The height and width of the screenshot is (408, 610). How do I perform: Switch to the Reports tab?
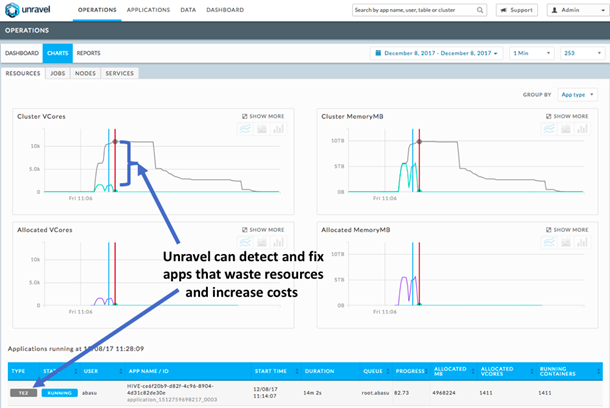coord(88,53)
